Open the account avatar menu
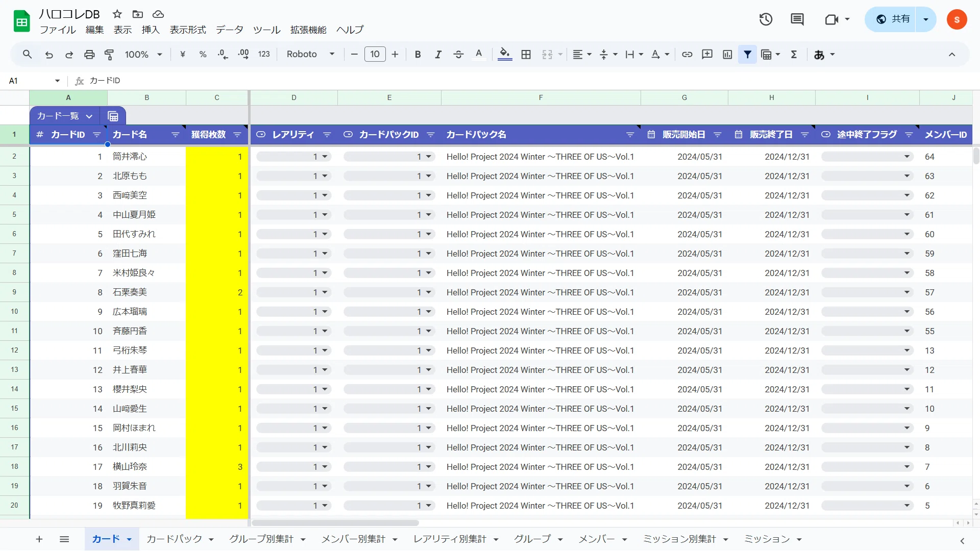The height and width of the screenshot is (551, 980). [x=957, y=19]
